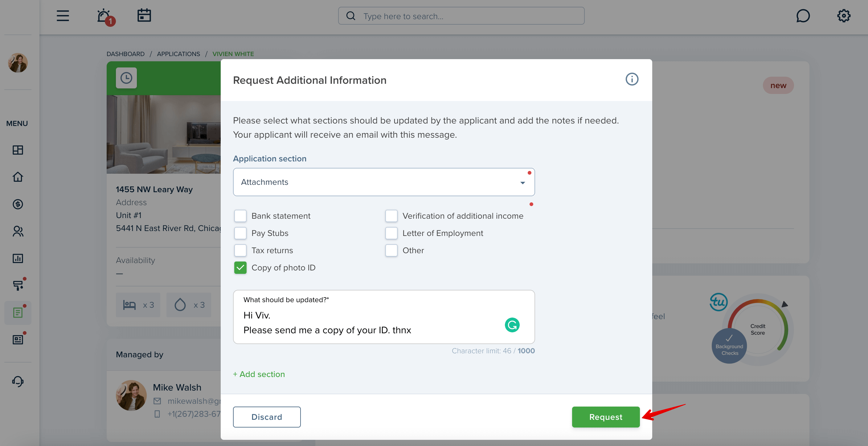Open the reports chart sidebar icon
868x446 pixels.
(x=18, y=258)
